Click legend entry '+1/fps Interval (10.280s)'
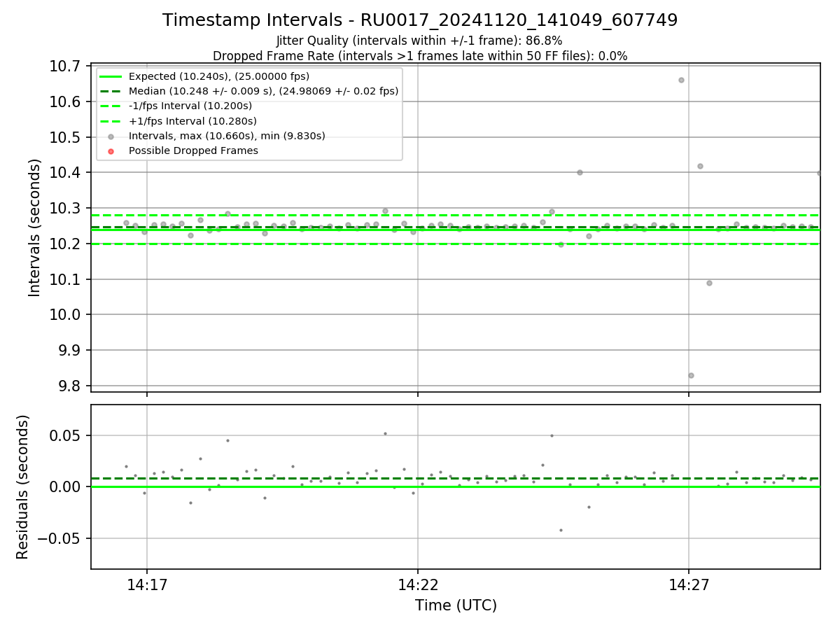This screenshot has width=840, height=630. (192, 121)
